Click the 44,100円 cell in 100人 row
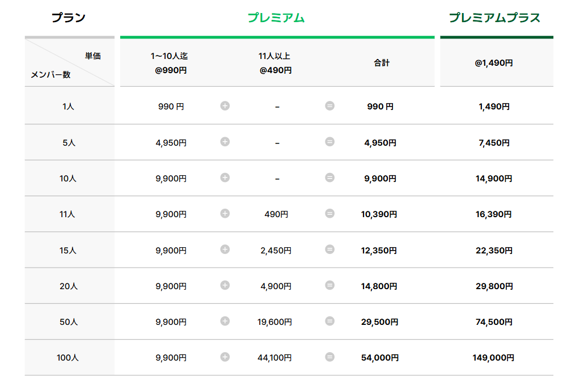Image resolution: width=588 pixels, height=381 pixels. [274, 358]
